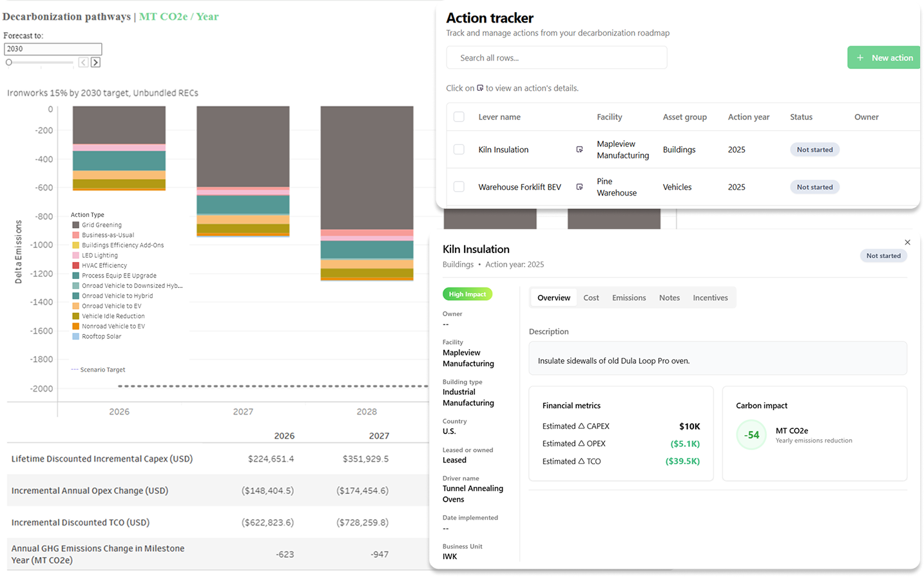This screenshot has height=577, width=924.
Task: Click "Vehicles" asset group cell
Action: click(677, 187)
